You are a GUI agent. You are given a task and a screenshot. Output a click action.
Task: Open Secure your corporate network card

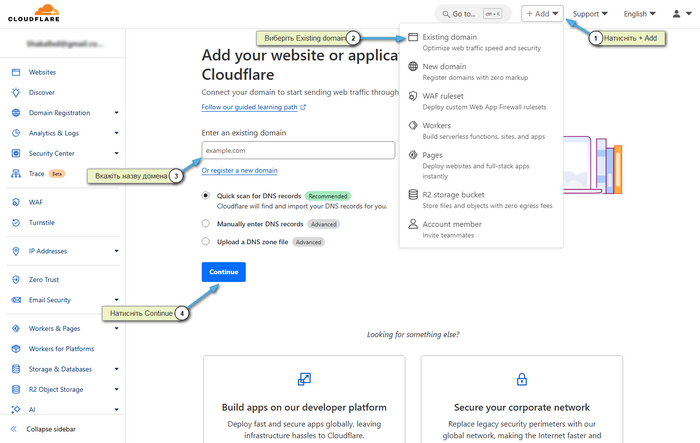point(522,399)
